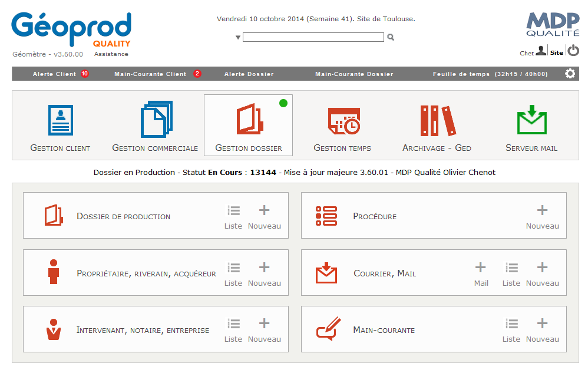Viewport: 588px width, 373px height.
Task: Click dossier number 13144 in status line
Action: click(x=263, y=173)
